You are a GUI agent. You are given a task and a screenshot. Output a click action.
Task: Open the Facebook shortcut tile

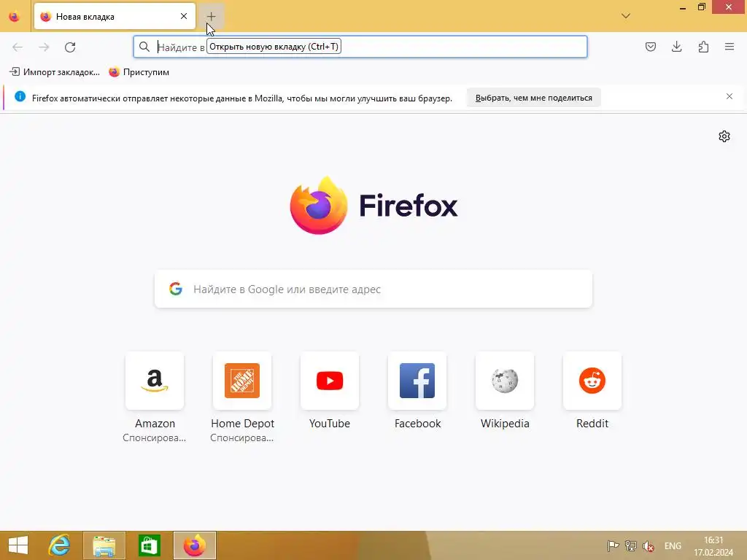(x=417, y=381)
